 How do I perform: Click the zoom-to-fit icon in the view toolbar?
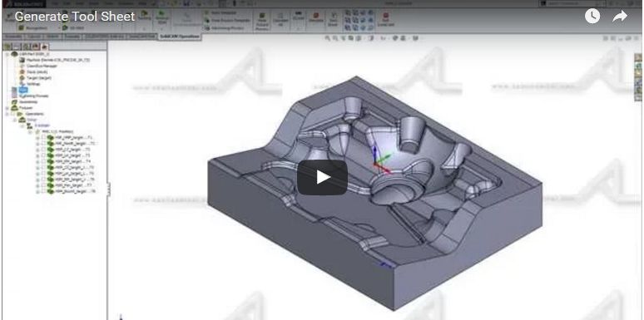(327, 38)
